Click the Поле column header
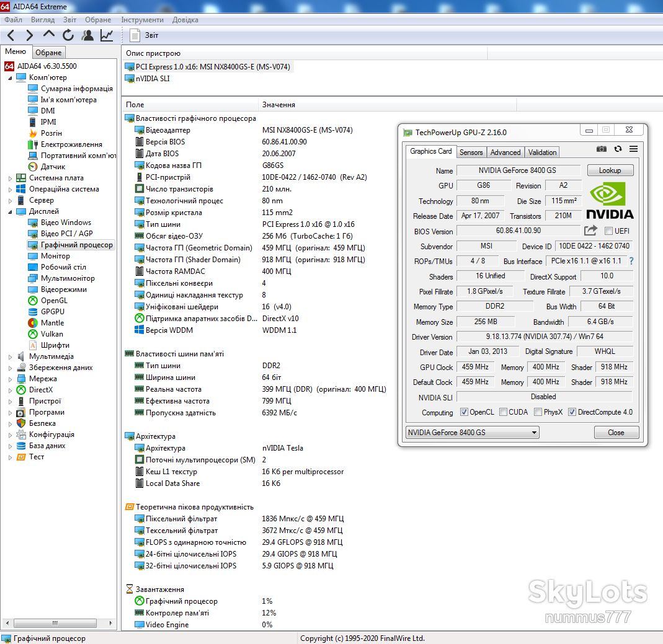663x644 pixels. (x=190, y=104)
